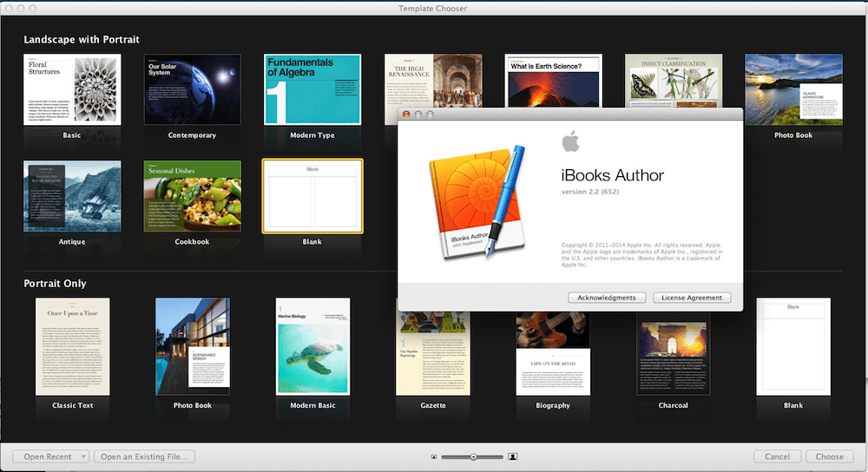The image size is (868, 472).
Task: Pick the Antique ship template
Action: 72,196
